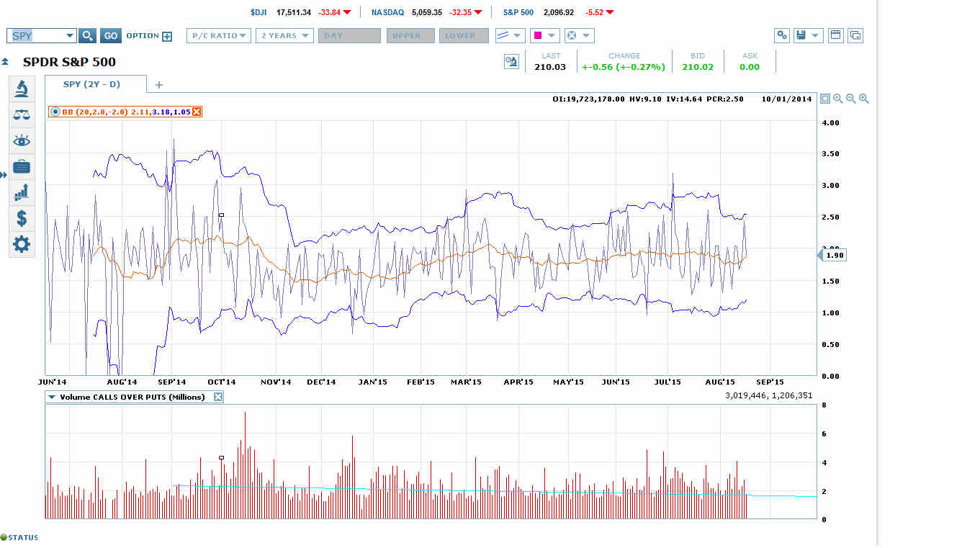Open the bar chart growth sidebar tool
Viewport: 980px width, 548px height.
tap(22, 192)
